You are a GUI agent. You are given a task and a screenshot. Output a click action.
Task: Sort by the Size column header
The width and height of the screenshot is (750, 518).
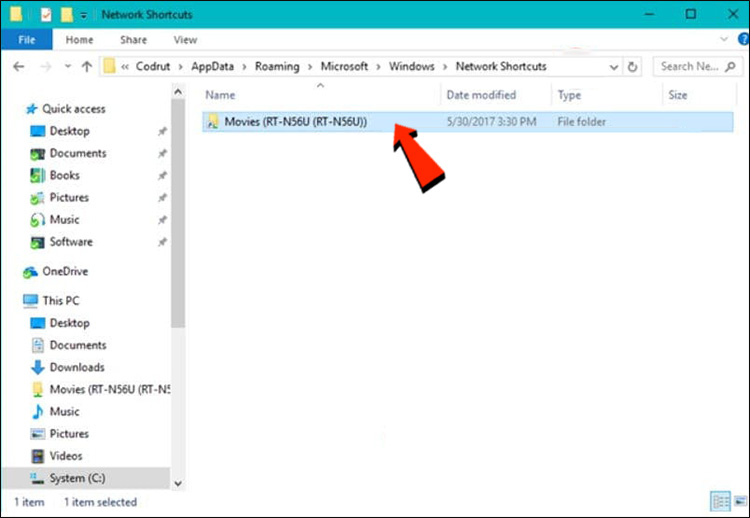[x=678, y=95]
